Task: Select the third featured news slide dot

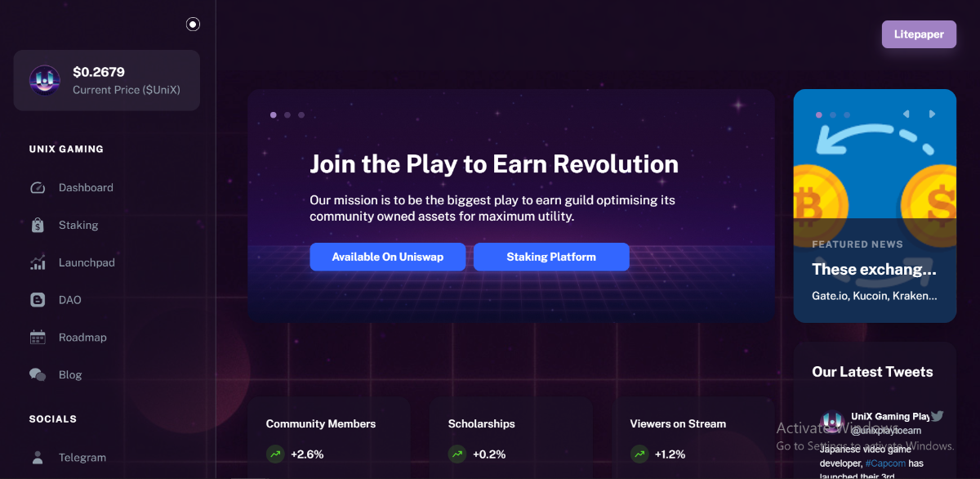Action: click(x=847, y=115)
